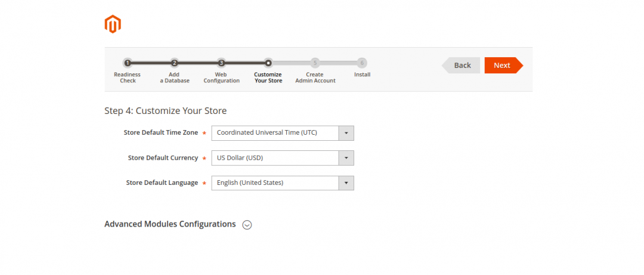Click the Magento logo icon
644x275 pixels.
113,23
